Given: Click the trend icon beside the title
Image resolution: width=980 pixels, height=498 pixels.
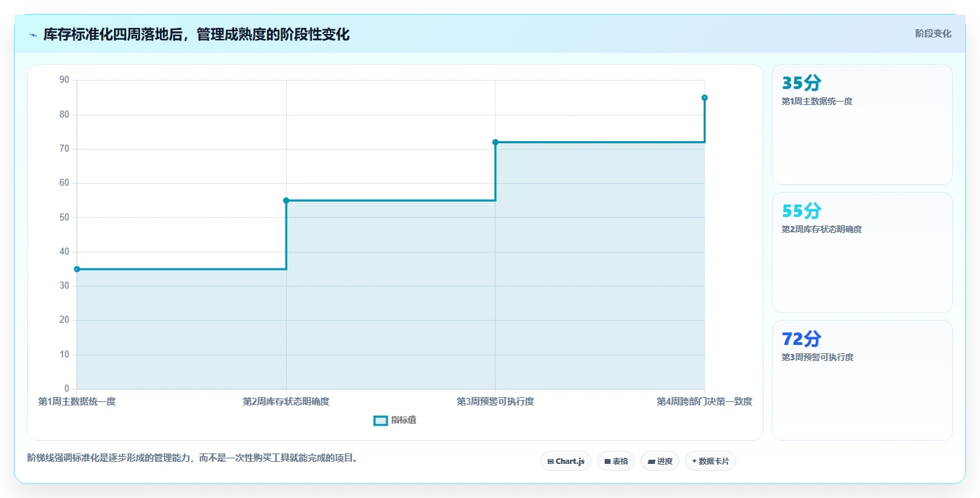Looking at the screenshot, I should (33, 35).
